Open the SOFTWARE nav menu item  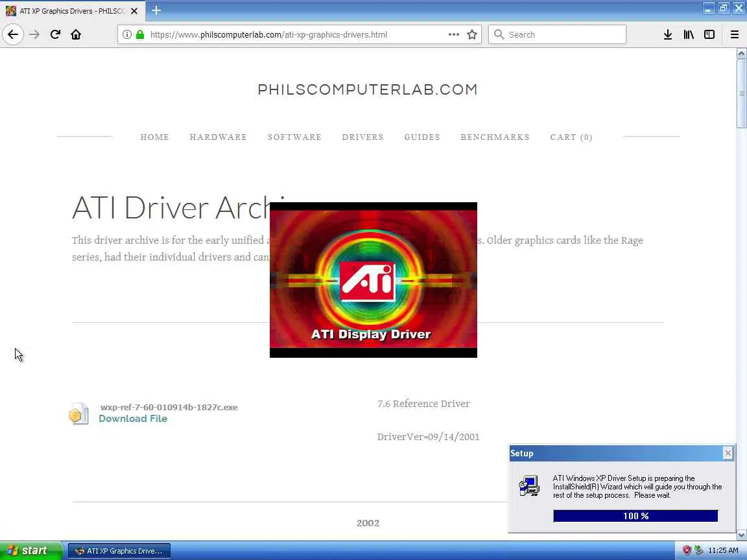pos(294,137)
